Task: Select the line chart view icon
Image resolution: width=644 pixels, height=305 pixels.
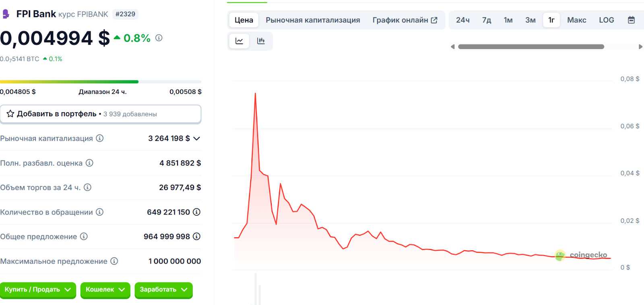Action: (x=239, y=41)
